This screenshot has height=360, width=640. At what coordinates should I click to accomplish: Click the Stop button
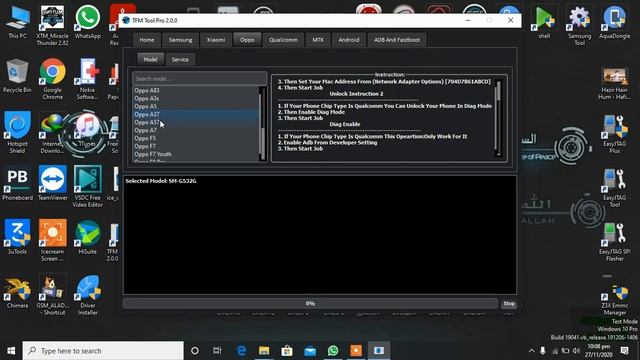(x=509, y=304)
